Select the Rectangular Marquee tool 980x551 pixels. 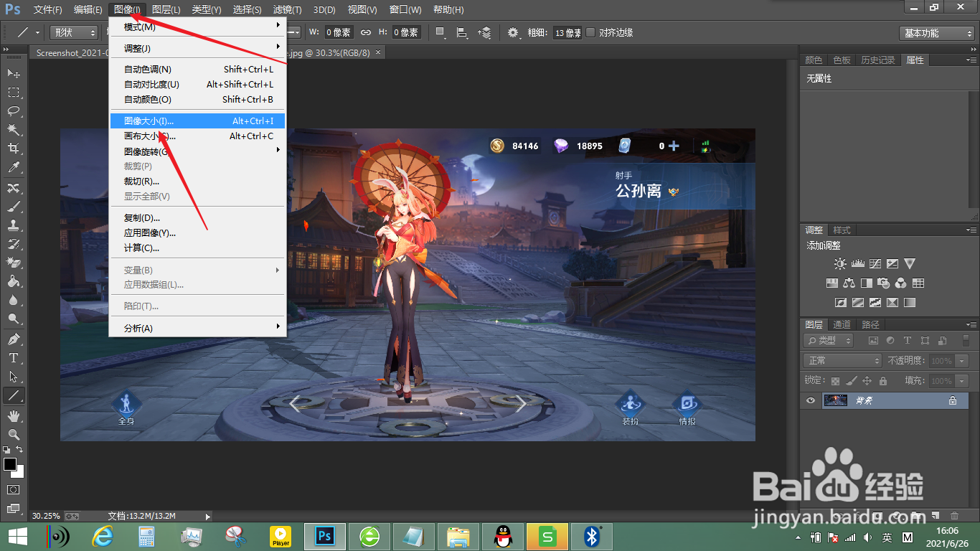point(13,93)
